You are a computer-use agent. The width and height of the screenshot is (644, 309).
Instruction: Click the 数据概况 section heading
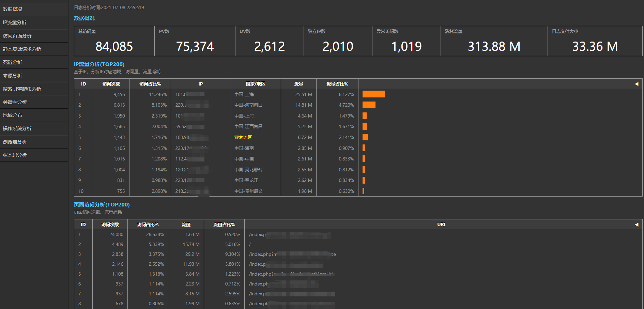84,18
